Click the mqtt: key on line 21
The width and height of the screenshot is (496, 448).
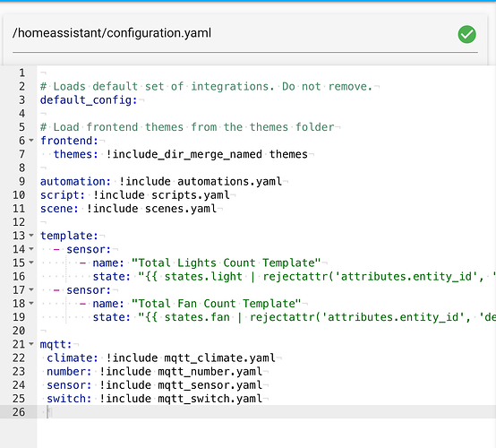click(56, 344)
